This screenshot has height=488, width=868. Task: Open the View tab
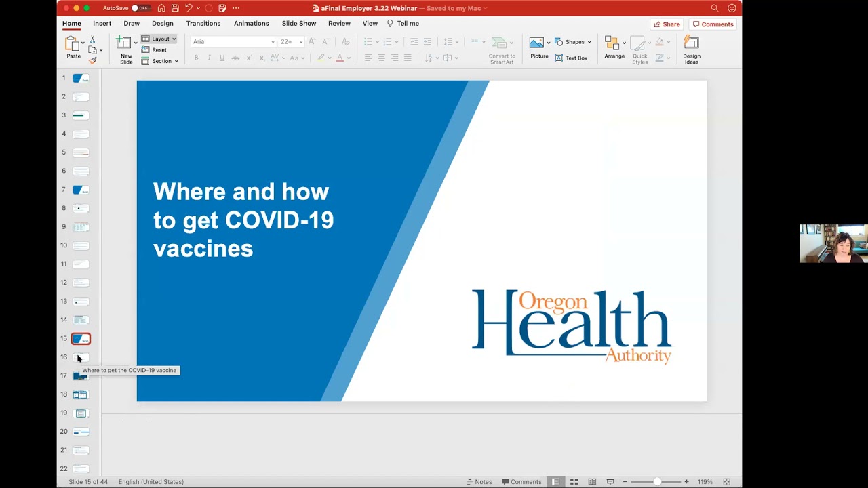[370, 23]
